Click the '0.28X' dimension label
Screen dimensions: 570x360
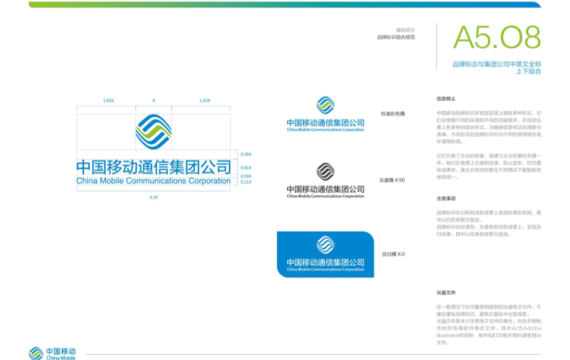point(246,154)
